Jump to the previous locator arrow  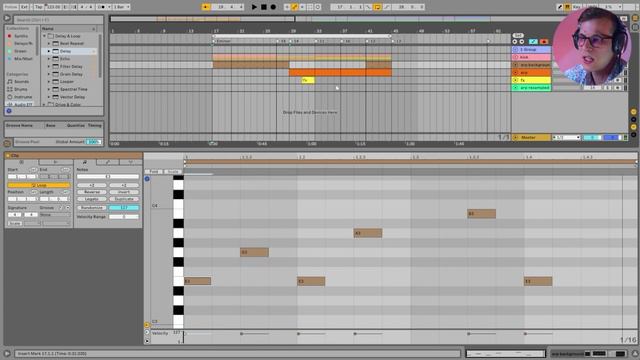tap(515, 42)
